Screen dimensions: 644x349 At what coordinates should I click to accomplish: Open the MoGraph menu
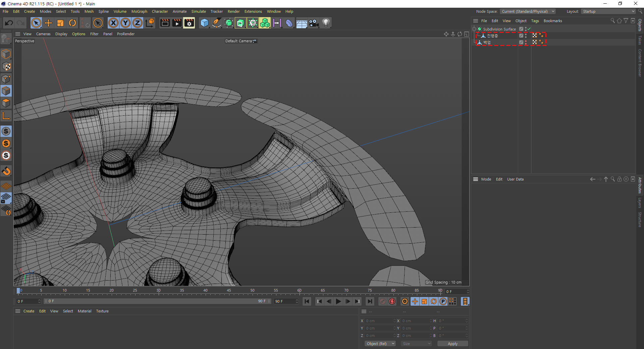[139, 11]
